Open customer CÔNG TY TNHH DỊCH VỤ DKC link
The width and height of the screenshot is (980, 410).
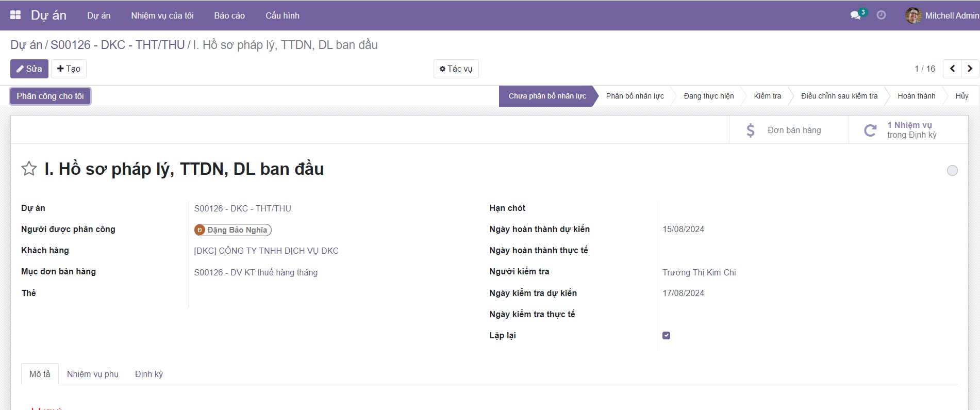tap(266, 251)
